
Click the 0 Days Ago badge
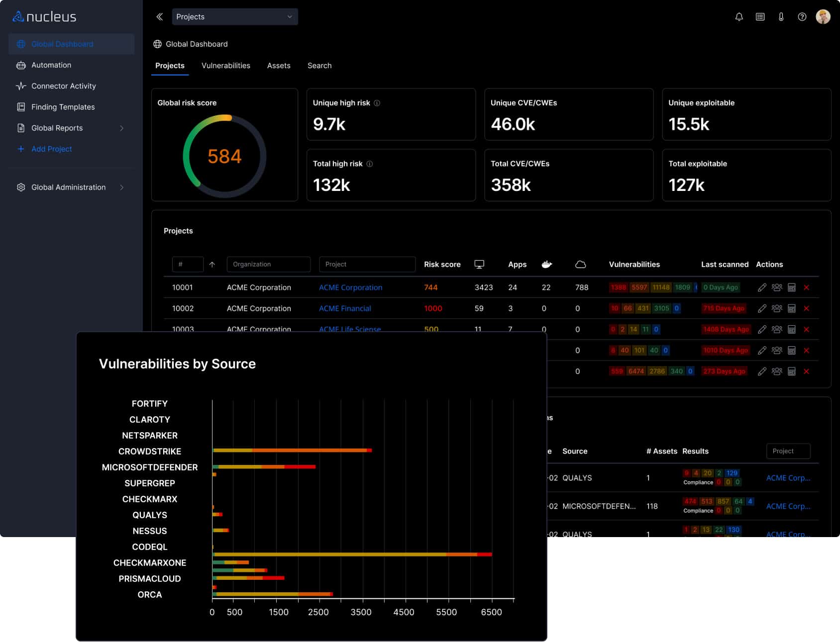coord(721,287)
